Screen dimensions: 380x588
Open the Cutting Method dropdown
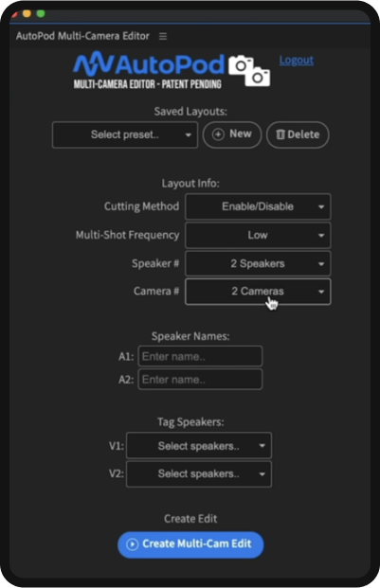(258, 206)
